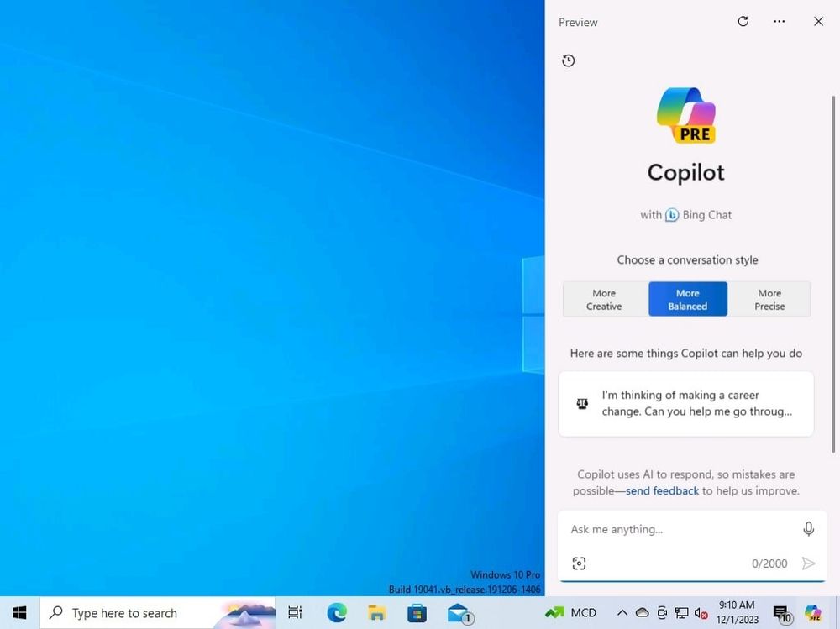
Task: Toggle Copilot via taskbar PRE icon
Action: point(812,612)
